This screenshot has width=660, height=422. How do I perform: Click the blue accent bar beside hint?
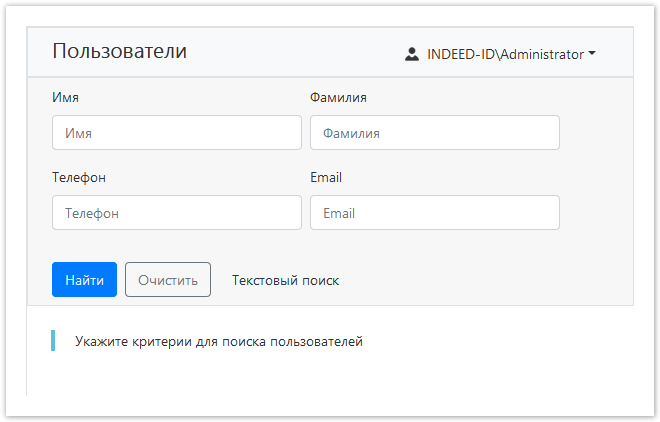[53, 341]
